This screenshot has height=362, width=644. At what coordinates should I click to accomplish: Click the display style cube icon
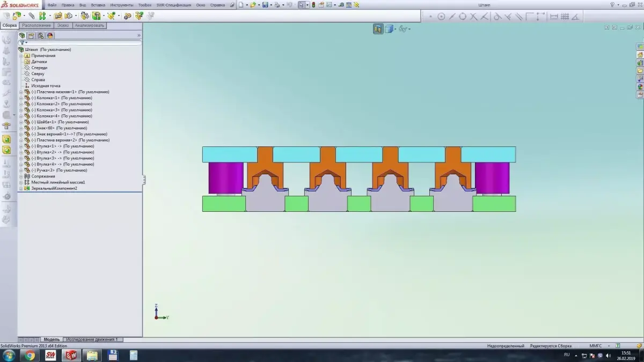(389, 29)
